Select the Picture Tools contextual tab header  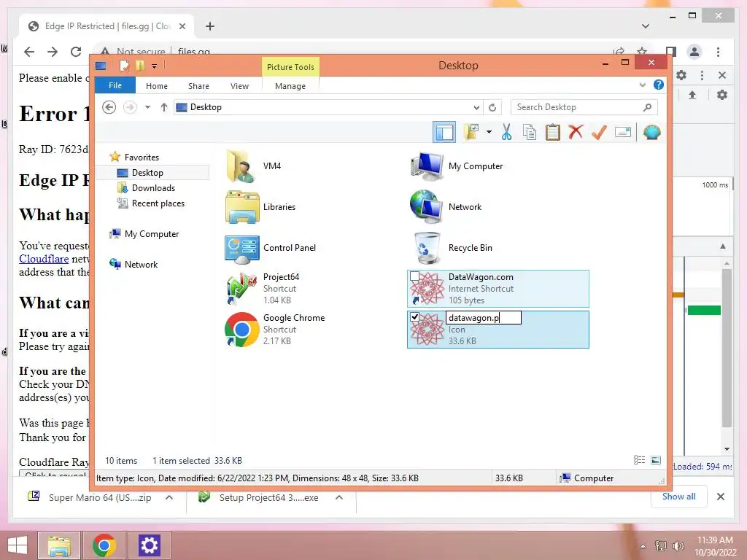point(290,66)
